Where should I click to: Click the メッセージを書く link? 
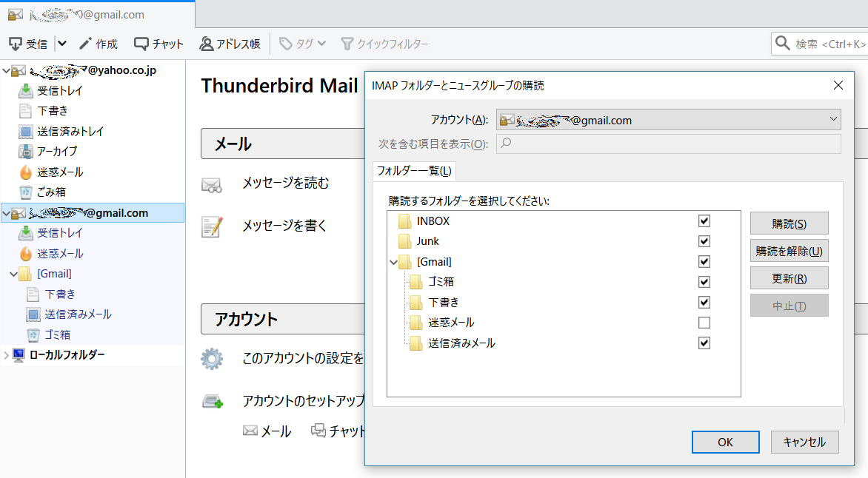point(284,226)
